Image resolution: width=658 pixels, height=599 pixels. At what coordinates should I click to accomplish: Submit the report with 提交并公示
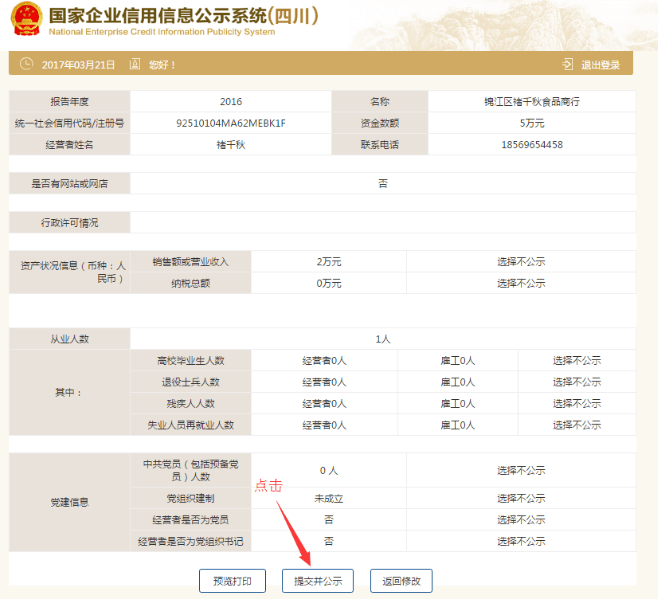point(318,581)
